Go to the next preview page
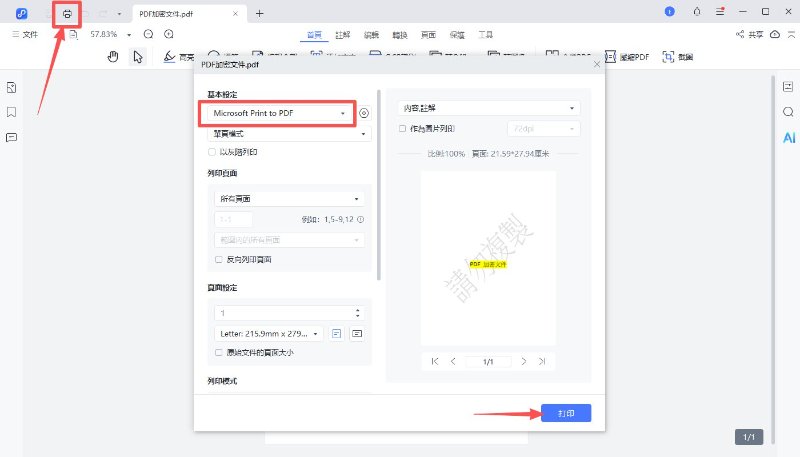This screenshot has height=457, width=800. pyautogui.click(x=523, y=361)
